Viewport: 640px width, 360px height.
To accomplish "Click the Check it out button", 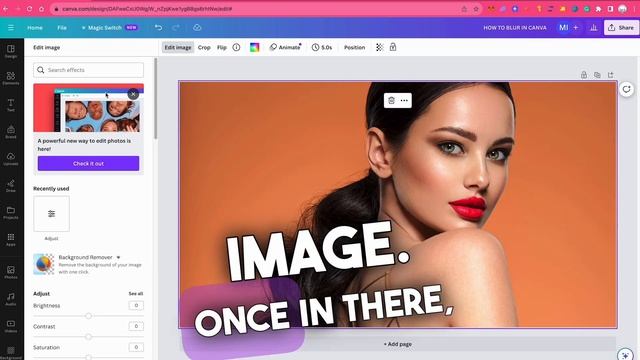I will click(x=89, y=163).
